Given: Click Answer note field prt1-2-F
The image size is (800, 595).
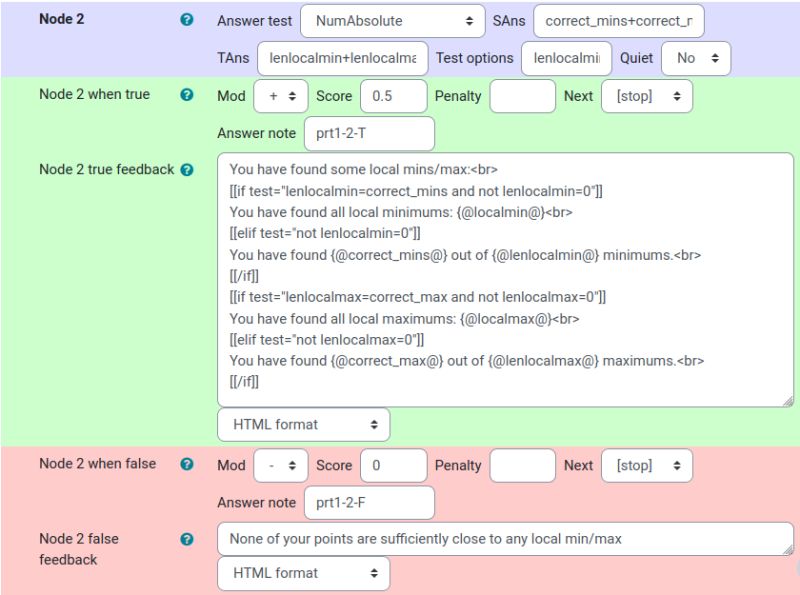Looking at the screenshot, I should (x=369, y=503).
